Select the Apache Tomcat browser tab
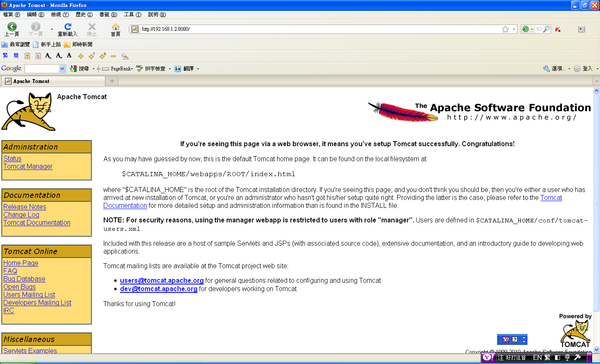Screen dimensions: 600x364 pyautogui.click(x=53, y=81)
